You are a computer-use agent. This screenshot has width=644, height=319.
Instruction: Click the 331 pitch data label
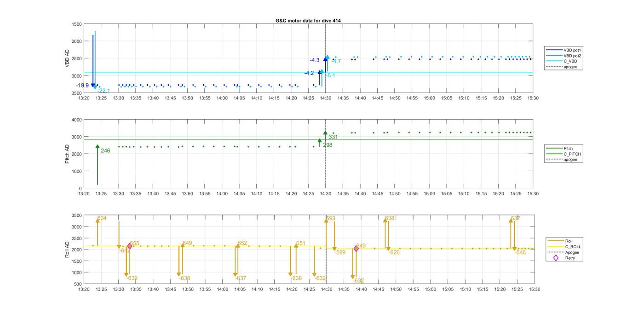click(333, 137)
